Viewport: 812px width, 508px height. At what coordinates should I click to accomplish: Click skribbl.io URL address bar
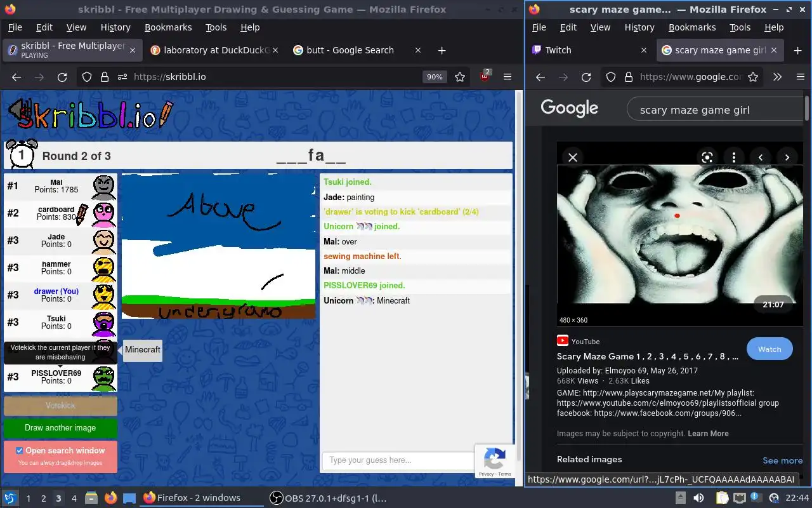pyautogui.click(x=274, y=77)
